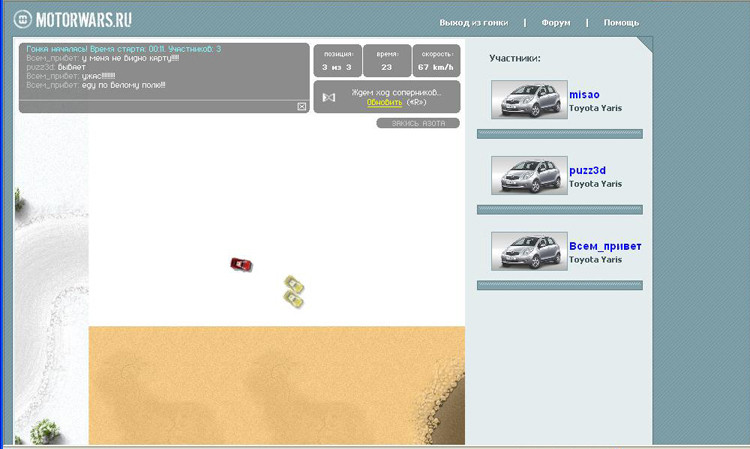Click the upper yellow car on track
The image size is (750, 449).
click(x=293, y=283)
